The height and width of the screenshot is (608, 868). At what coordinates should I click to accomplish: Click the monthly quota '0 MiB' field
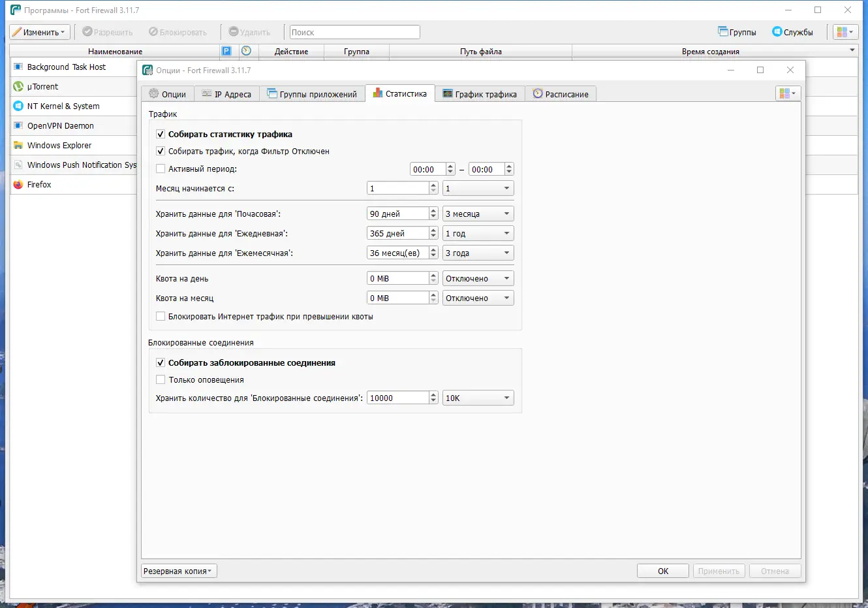coord(402,298)
